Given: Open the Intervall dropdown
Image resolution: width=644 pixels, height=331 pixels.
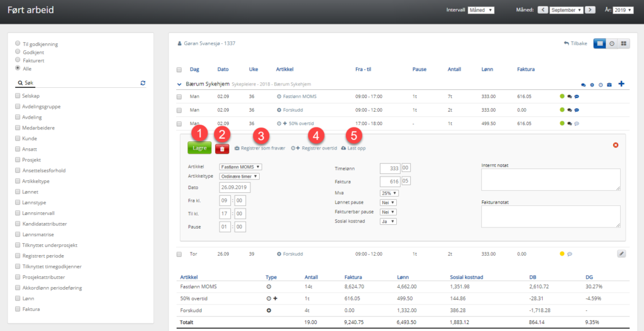Looking at the screenshot, I should pos(480,10).
